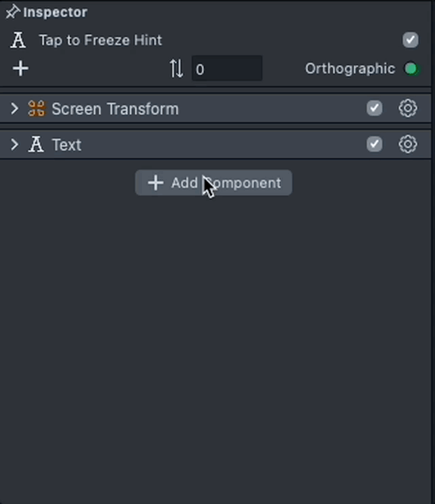Click the Text component letter icon
The height and width of the screenshot is (504, 435).
pos(36,145)
